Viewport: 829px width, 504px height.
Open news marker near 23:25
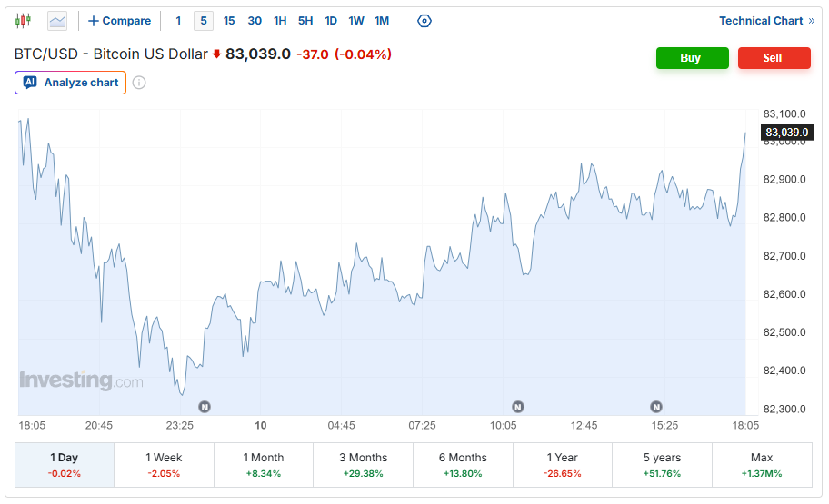205,407
